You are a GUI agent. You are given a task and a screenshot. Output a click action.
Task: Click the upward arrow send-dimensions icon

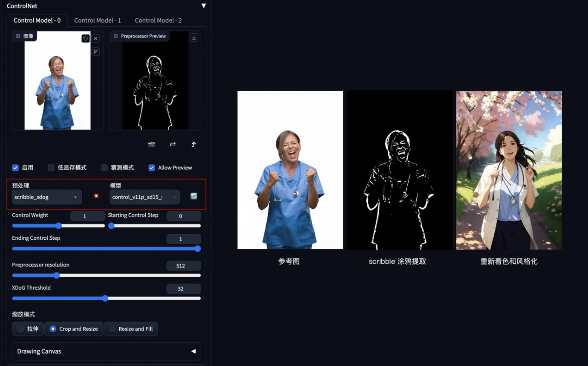coord(193,144)
